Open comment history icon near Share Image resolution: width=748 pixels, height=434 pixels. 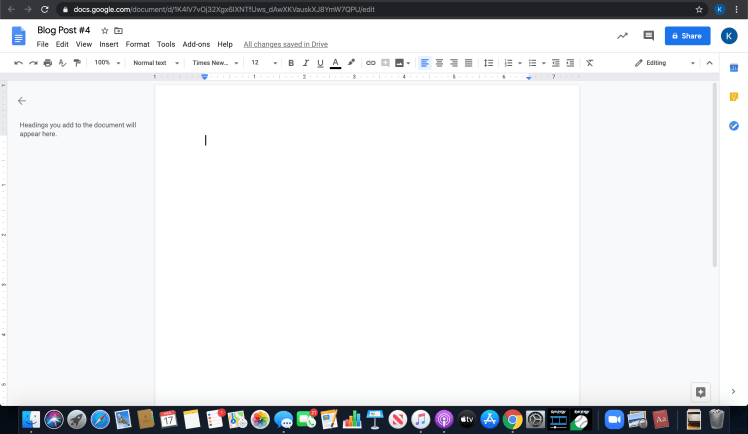point(648,36)
